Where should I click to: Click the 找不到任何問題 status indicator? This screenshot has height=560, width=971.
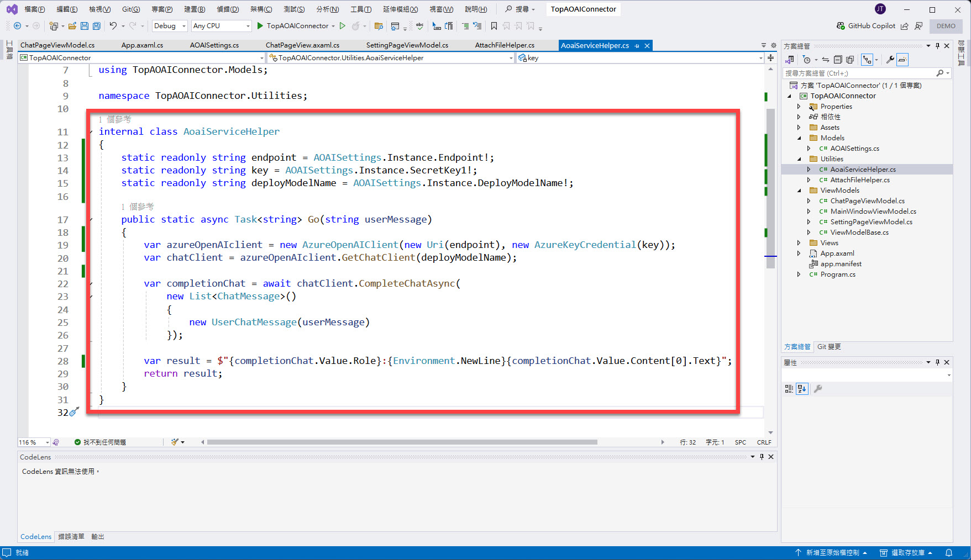(100, 442)
